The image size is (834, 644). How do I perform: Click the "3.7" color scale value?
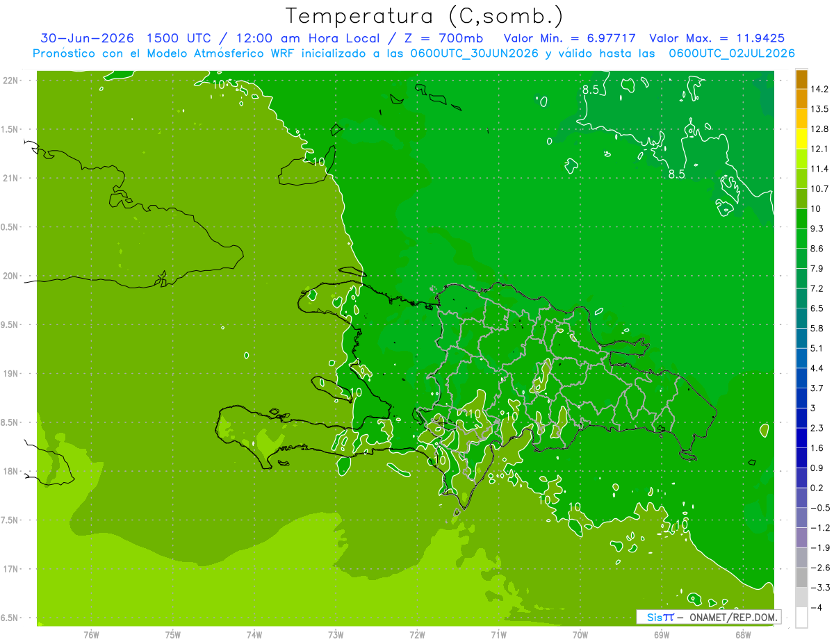pyautogui.click(x=817, y=388)
